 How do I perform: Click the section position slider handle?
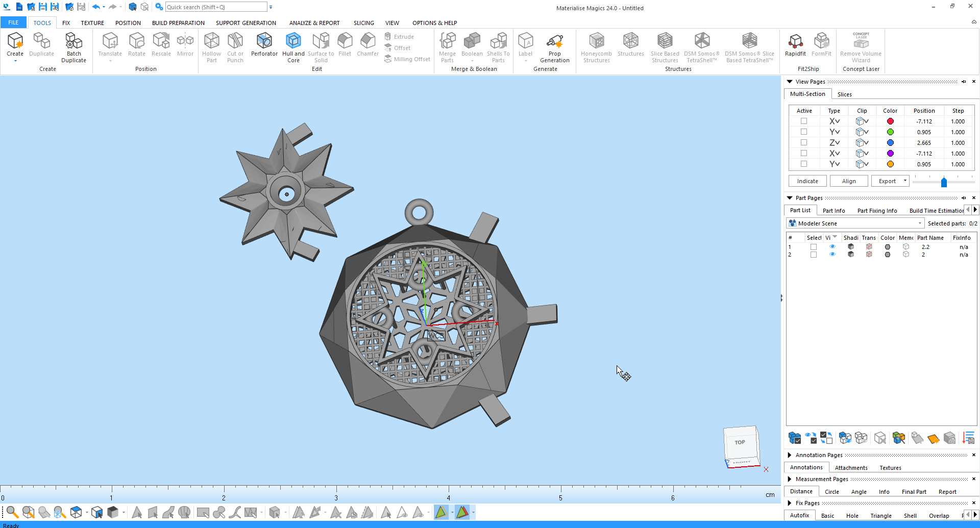(944, 182)
